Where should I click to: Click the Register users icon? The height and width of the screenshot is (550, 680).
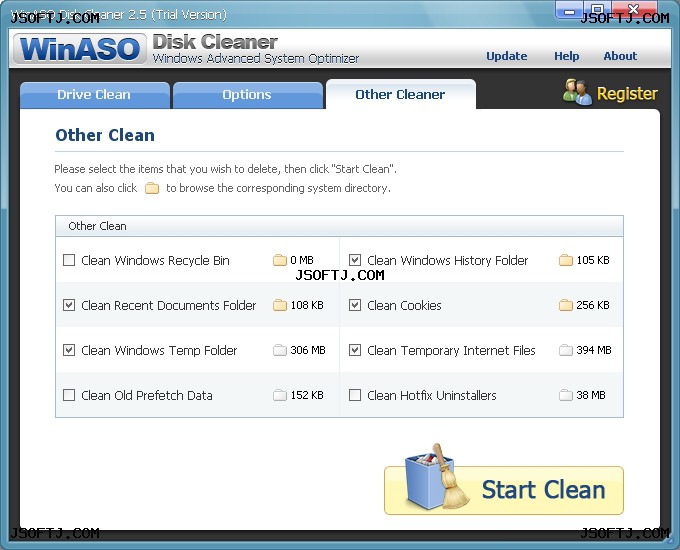tap(577, 92)
